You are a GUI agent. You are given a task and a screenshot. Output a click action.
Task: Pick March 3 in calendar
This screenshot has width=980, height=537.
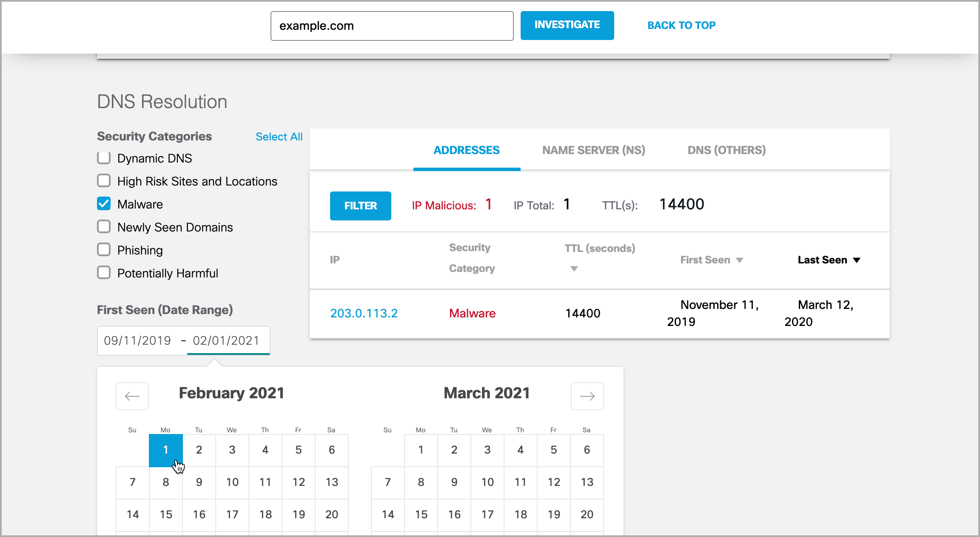coord(487,450)
